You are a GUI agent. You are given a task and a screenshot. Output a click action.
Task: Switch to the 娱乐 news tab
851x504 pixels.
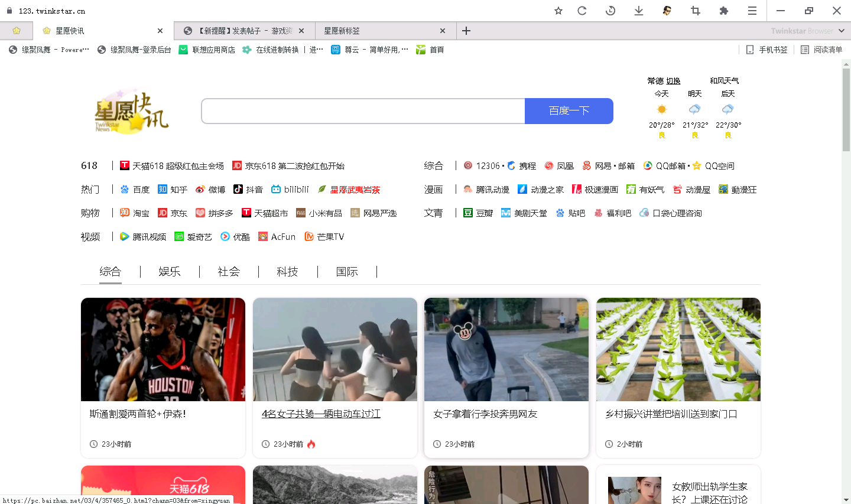(x=170, y=272)
